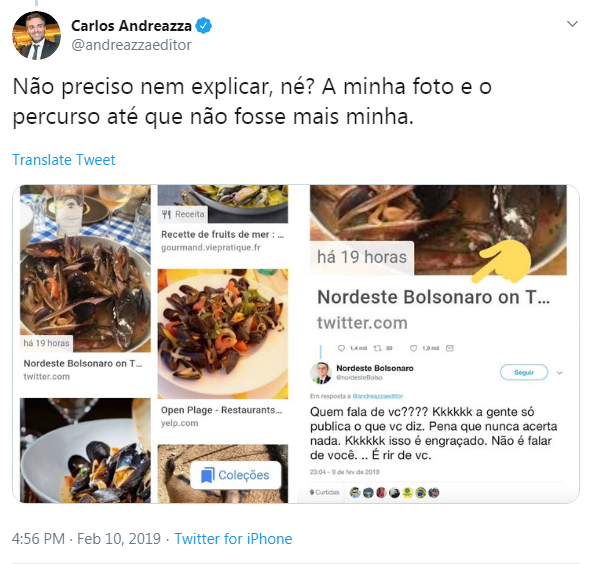Viewport: 598px width, 564px height.
Task: Open the Nordeste Bolsonaro mussels thumbnail
Action: click(x=85, y=268)
